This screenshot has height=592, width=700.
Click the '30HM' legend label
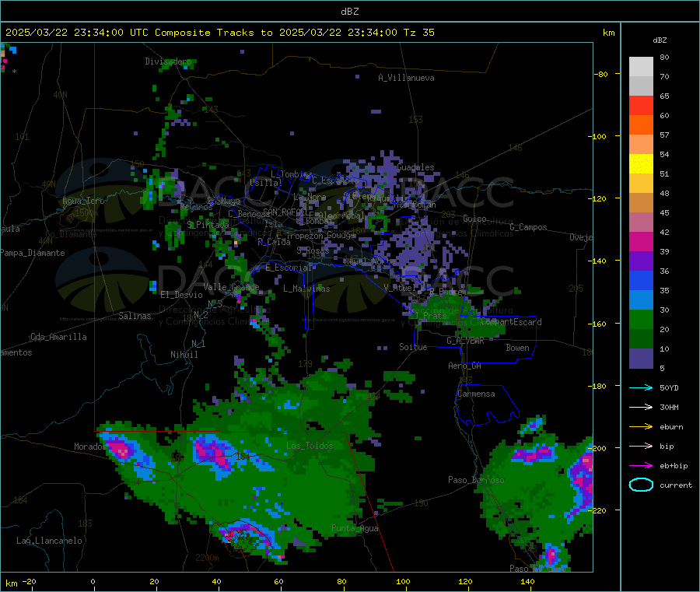point(669,407)
